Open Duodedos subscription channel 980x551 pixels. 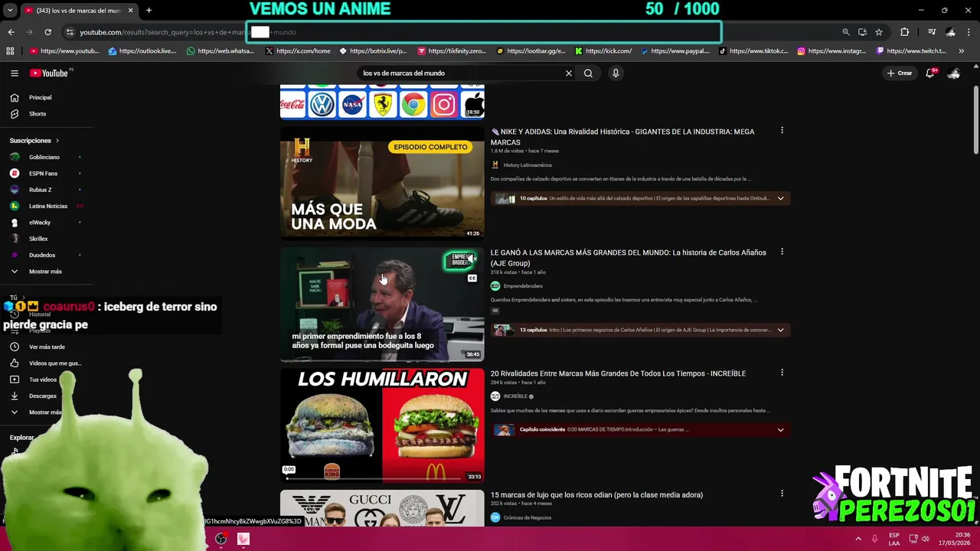coord(46,255)
